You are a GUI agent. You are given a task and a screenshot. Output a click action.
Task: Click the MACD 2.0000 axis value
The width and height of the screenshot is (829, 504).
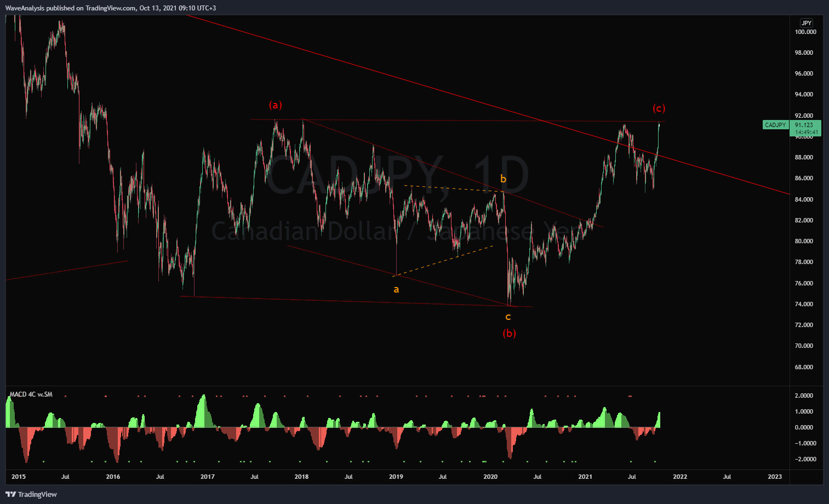tap(804, 396)
